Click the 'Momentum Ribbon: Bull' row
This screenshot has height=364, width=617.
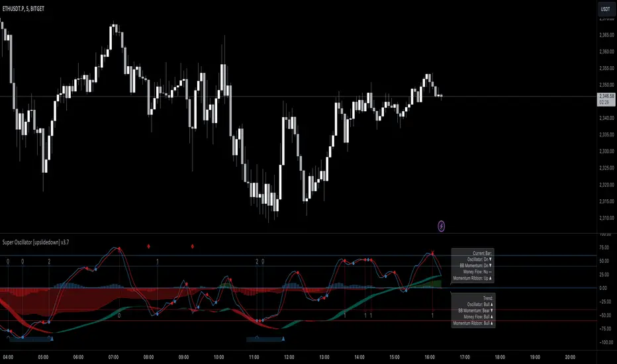pos(473,323)
